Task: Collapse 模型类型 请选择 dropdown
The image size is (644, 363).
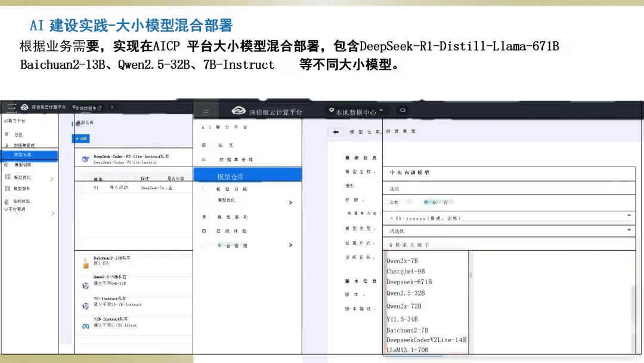Action: pos(629,230)
